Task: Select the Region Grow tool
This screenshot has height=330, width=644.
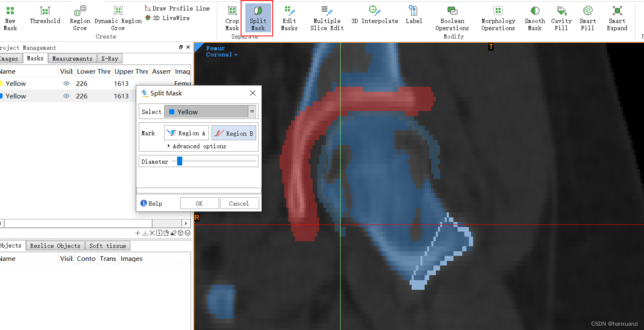Action: click(x=80, y=18)
